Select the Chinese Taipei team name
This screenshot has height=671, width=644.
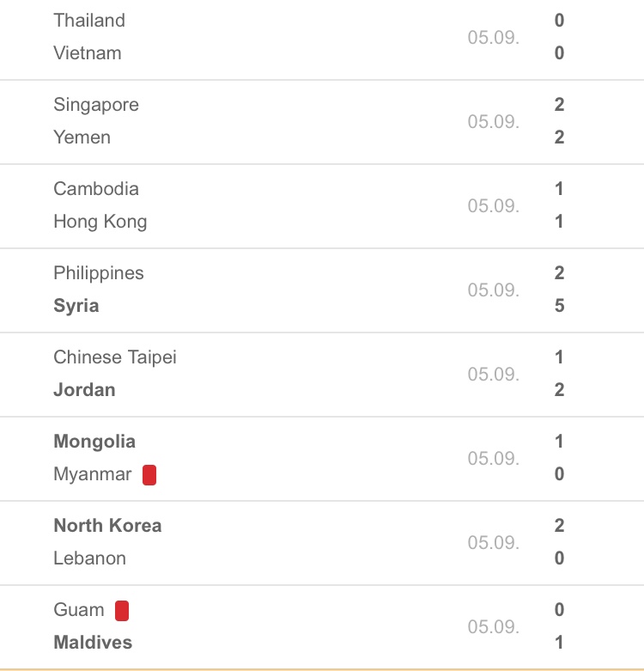coord(115,357)
